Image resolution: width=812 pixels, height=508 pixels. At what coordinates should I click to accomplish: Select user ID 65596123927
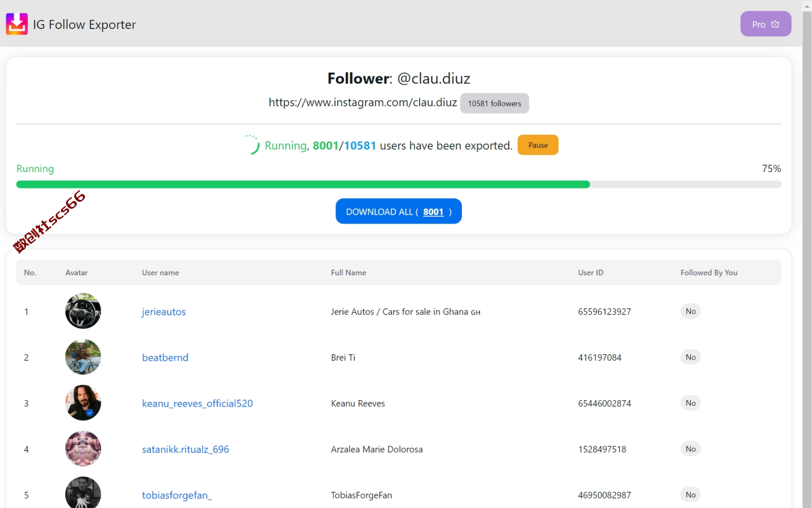click(x=605, y=312)
